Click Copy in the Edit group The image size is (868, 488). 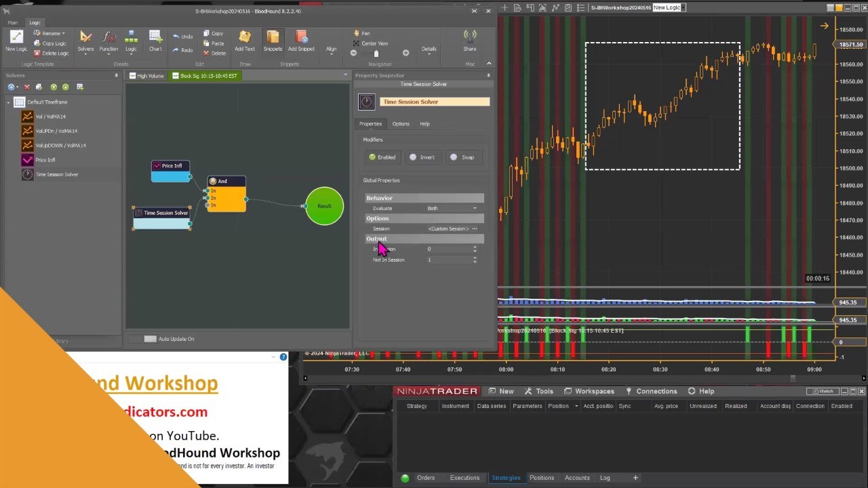click(213, 33)
